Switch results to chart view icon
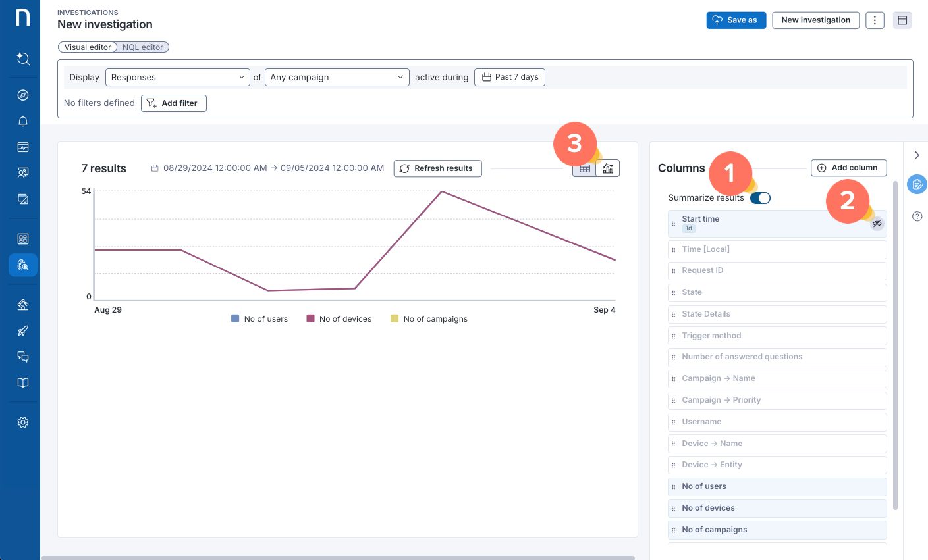This screenshot has width=928, height=560. [607, 168]
